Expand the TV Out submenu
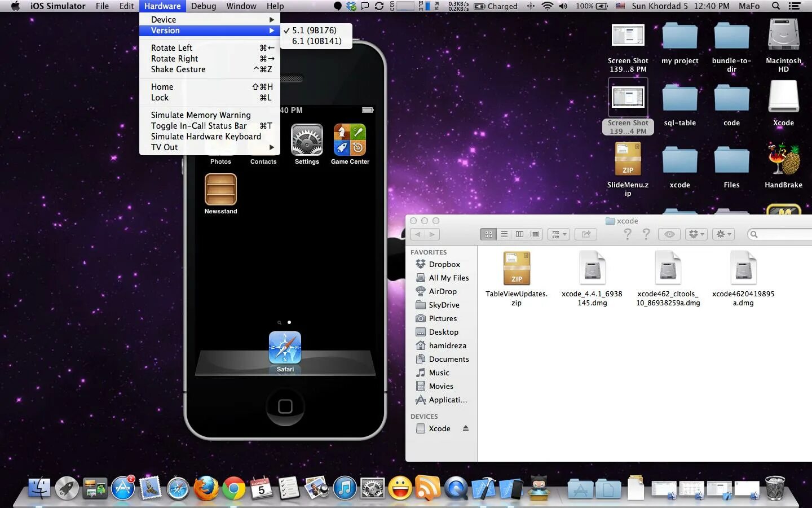This screenshot has width=812, height=508. tap(210, 147)
